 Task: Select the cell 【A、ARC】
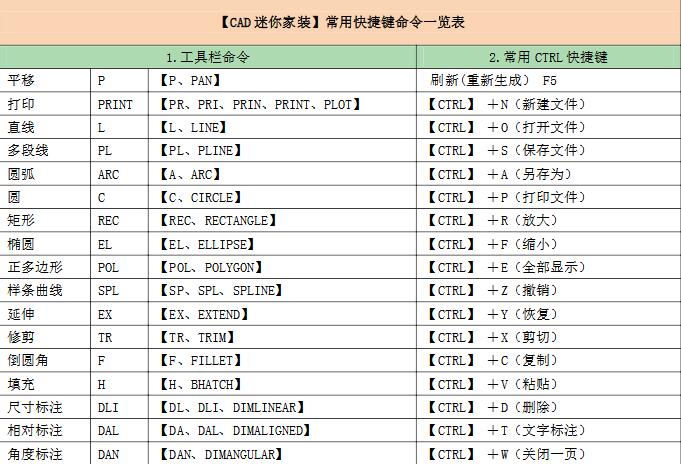pos(282,174)
